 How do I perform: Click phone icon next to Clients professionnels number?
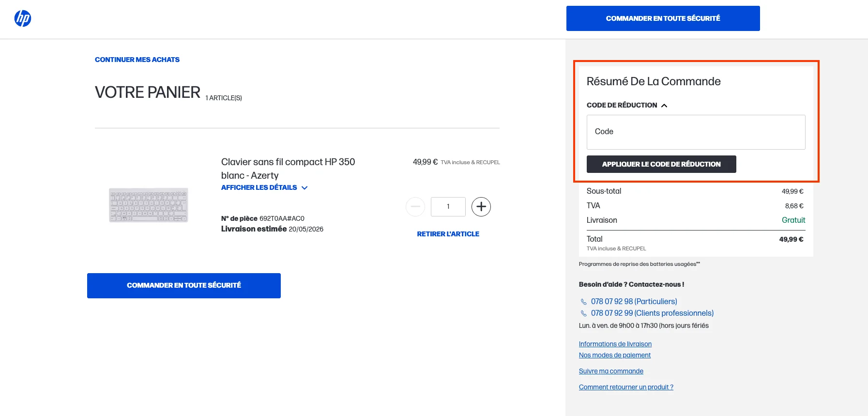point(584,313)
